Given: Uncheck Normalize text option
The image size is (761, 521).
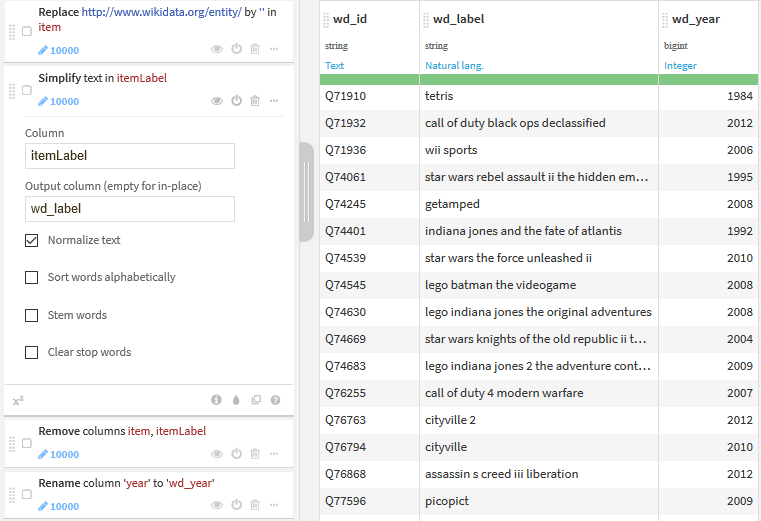Looking at the screenshot, I should coord(32,240).
